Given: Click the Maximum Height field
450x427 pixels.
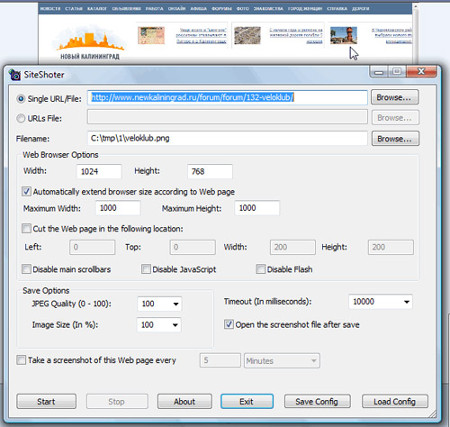Looking at the screenshot, I should click(257, 208).
